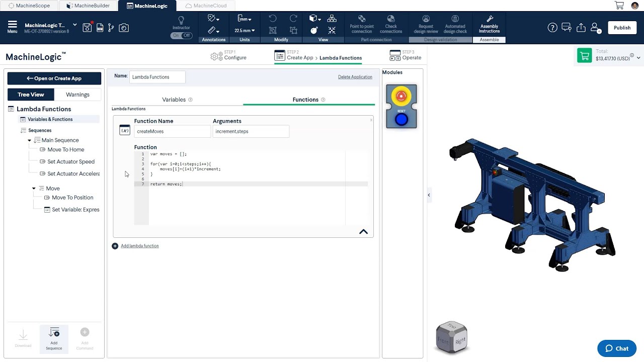Image resolution: width=644 pixels, height=362 pixels.
Task: Open the 3D cube view dropdown
Action: coord(315,19)
